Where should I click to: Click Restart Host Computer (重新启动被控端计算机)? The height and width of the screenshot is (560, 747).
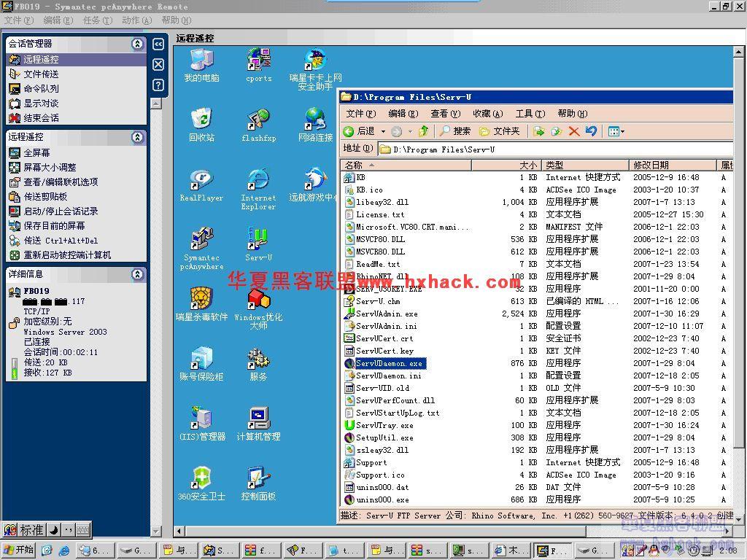pyautogui.click(x=66, y=254)
